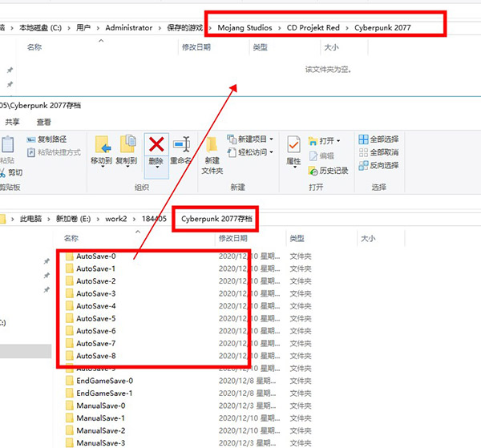The image size is (481, 448).
Task: Click Administrator breadcrumb segment
Action: pyautogui.click(x=129, y=28)
